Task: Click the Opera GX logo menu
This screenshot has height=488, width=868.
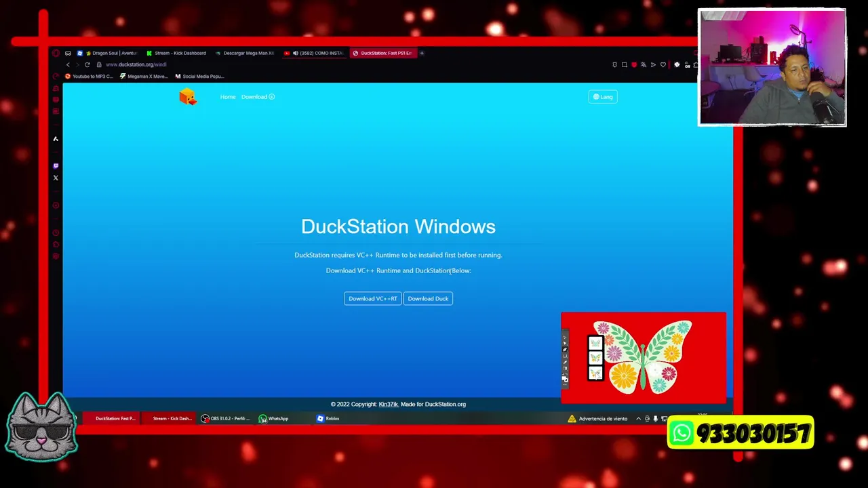Action: 56,53
